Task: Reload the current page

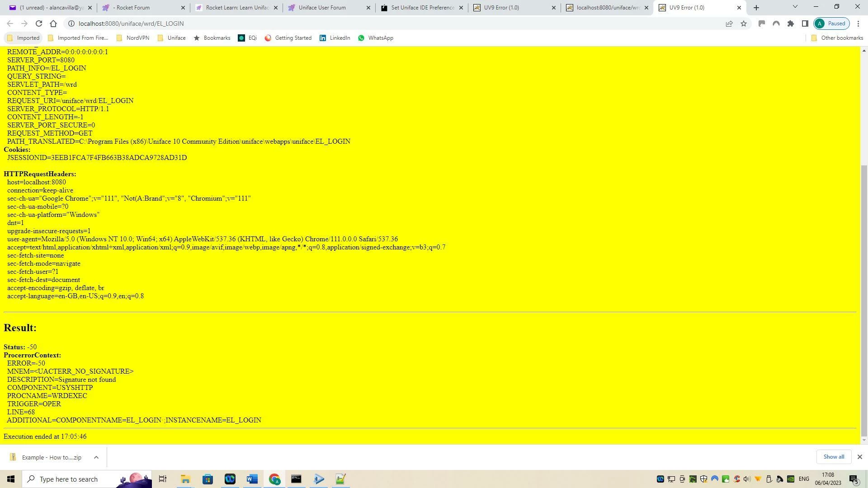Action: (39, 23)
